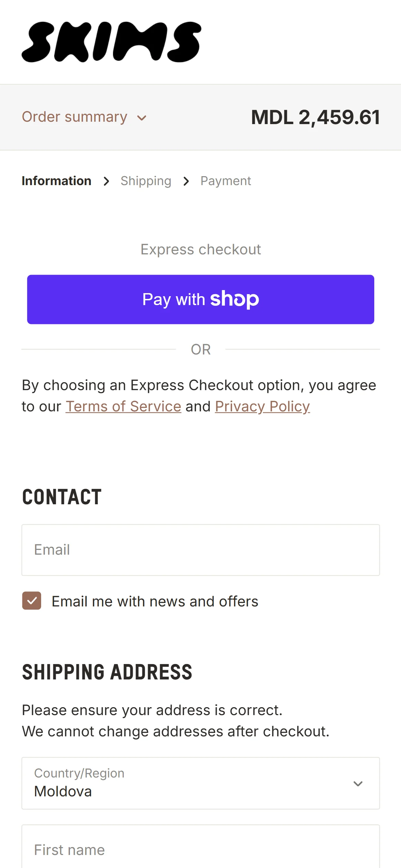This screenshot has height=868, width=401.
Task: Click into the First name field
Action: (x=200, y=849)
